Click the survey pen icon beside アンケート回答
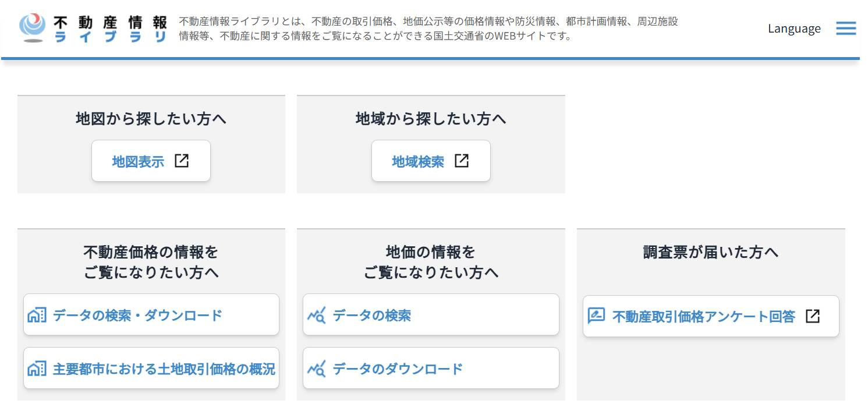Image resolution: width=868 pixels, height=407 pixels. pos(597,316)
